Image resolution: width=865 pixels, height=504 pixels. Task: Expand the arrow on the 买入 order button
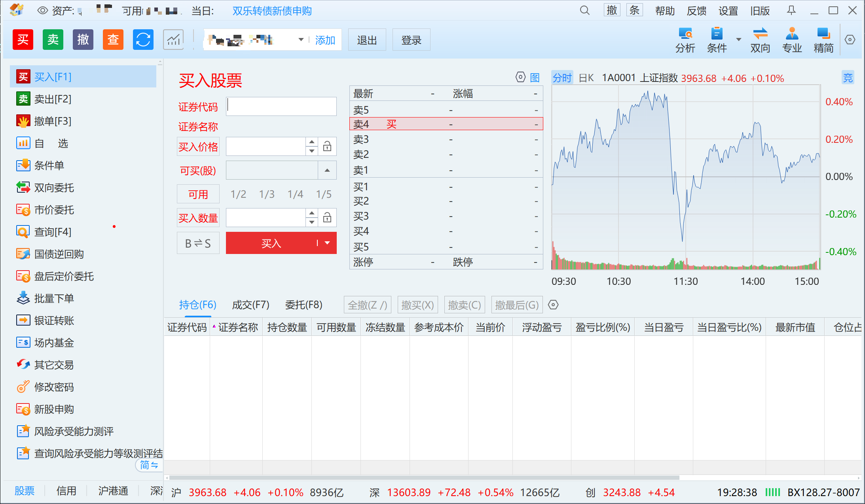[326, 243]
